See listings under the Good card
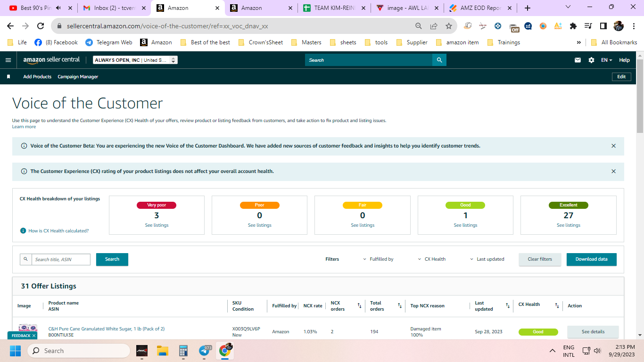Viewport: 644px width, 362px height. point(465,225)
